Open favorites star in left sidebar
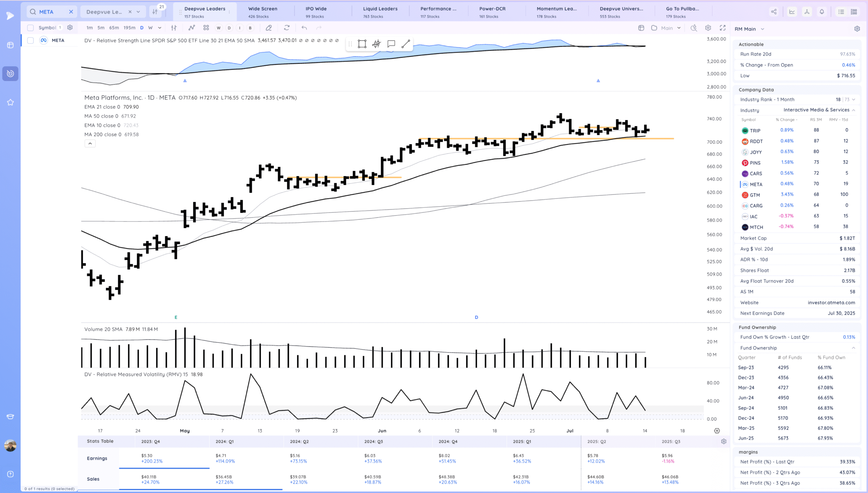 [10, 102]
